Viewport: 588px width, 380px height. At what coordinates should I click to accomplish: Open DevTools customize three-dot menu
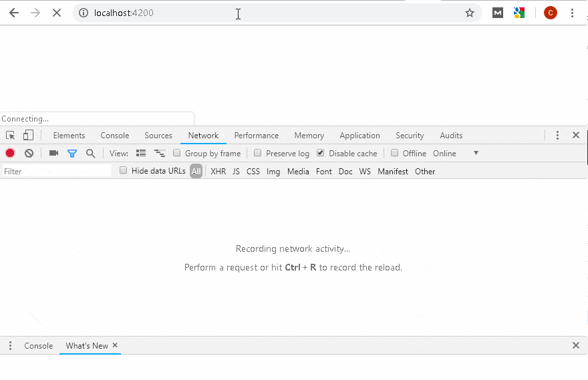coord(557,135)
